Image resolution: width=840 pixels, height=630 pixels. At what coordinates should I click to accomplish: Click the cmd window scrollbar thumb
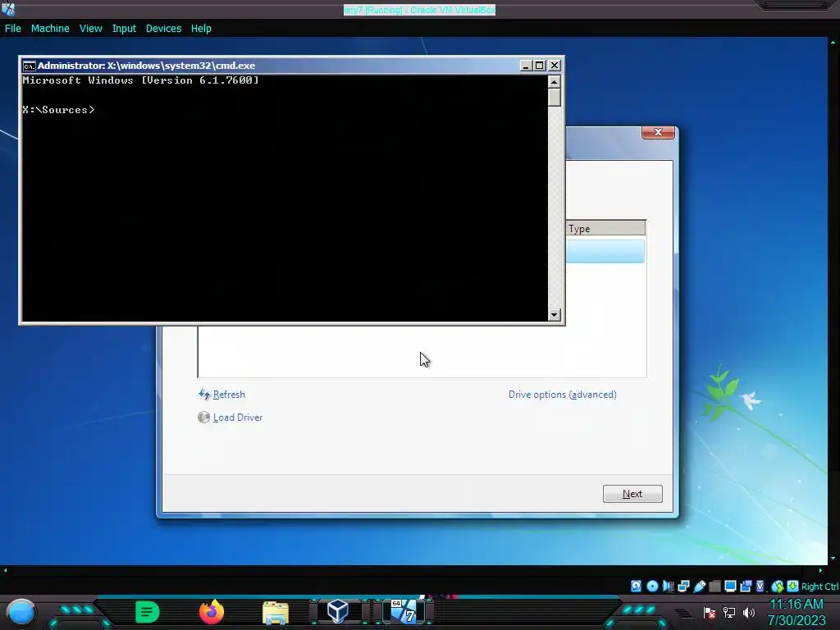[x=555, y=98]
